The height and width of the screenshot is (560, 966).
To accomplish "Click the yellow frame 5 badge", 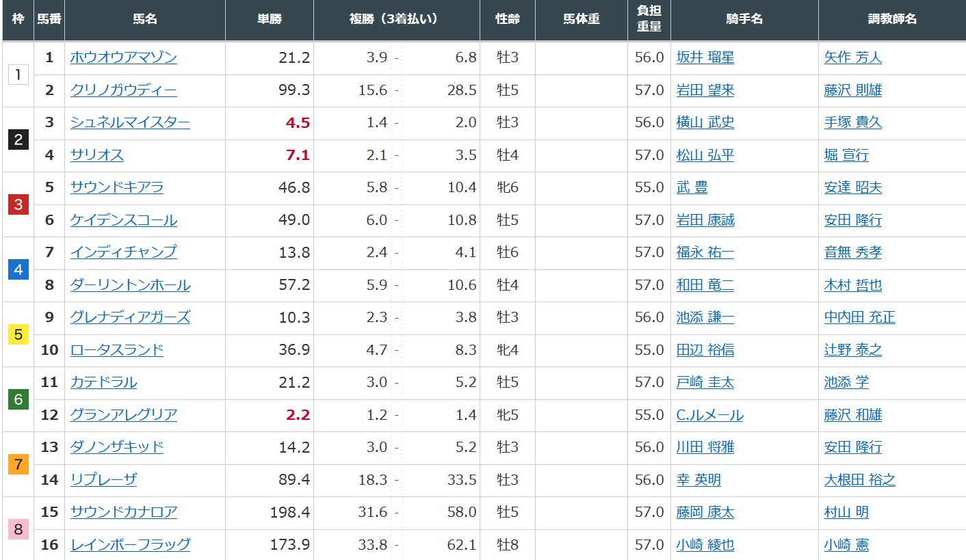I will pos(18,334).
